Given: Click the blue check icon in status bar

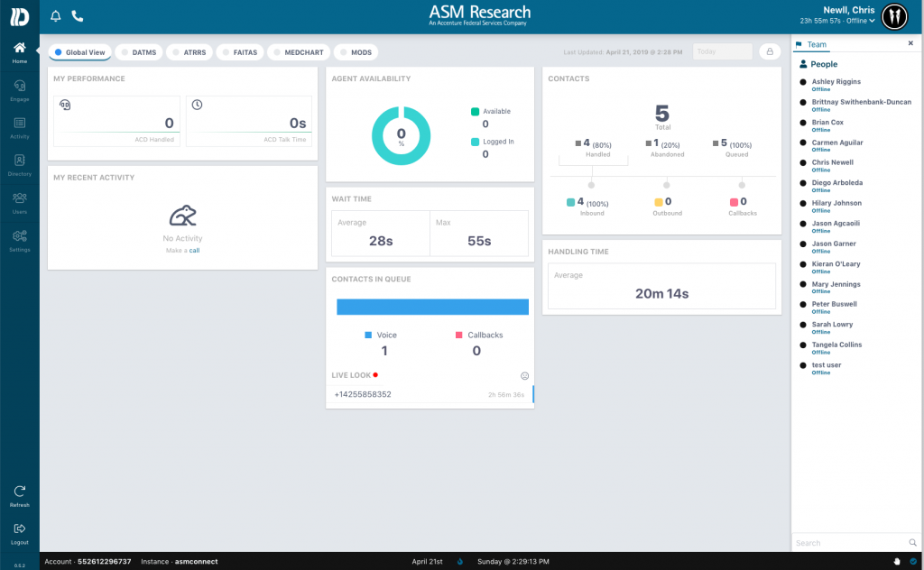Looking at the screenshot, I should (913, 561).
